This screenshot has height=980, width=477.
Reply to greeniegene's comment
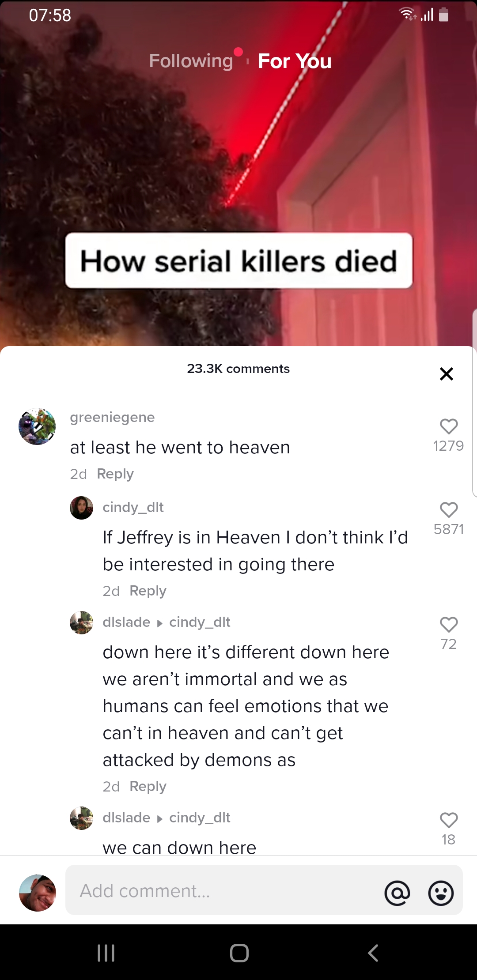tap(115, 473)
